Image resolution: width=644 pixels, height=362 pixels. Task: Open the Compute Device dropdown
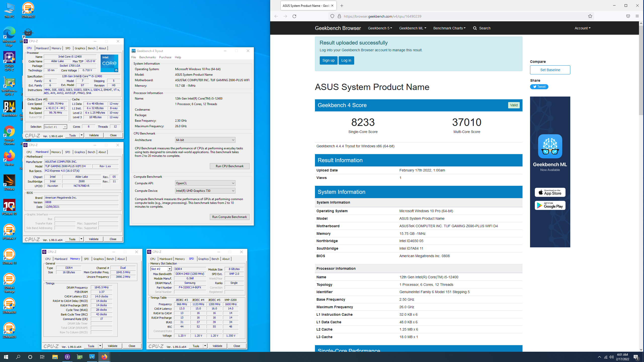pos(205,191)
